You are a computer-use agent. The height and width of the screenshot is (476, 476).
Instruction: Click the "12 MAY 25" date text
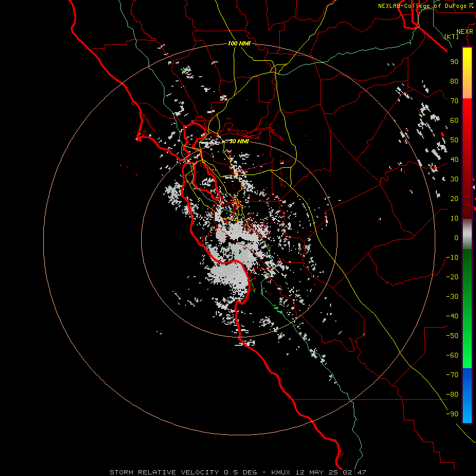317,472
